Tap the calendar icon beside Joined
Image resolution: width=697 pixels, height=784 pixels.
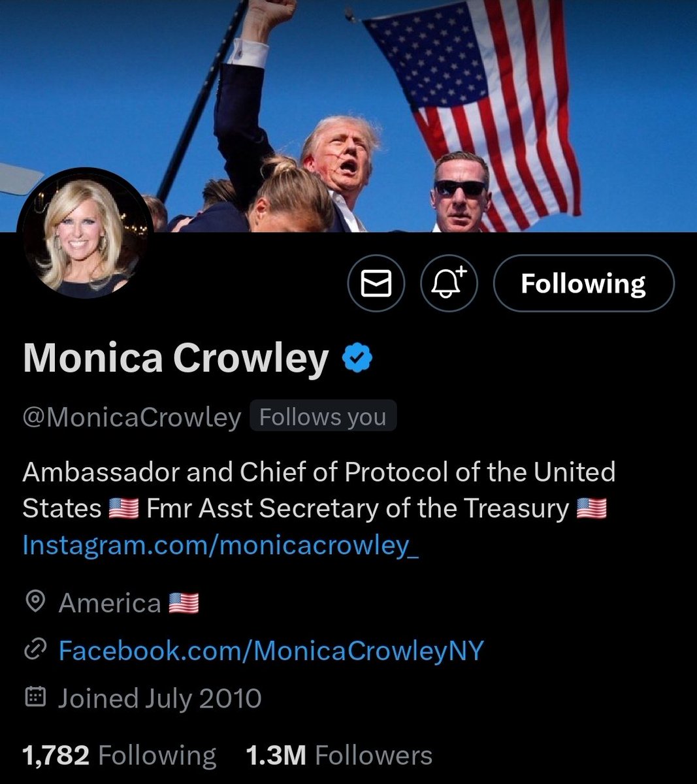[x=35, y=698]
